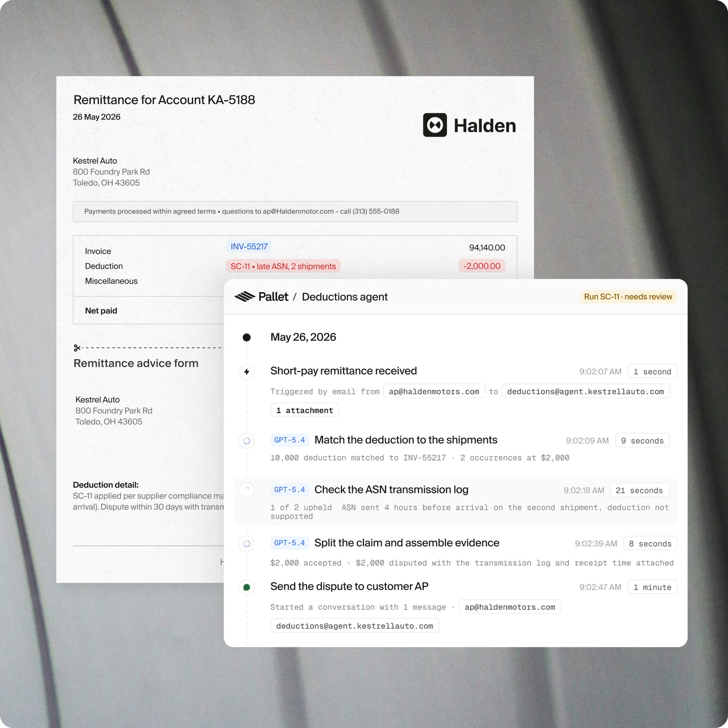Viewport: 728px width, 728px height.
Task: Click ap@haldenmotors.com chip in Send the dispute step
Action: [510, 607]
